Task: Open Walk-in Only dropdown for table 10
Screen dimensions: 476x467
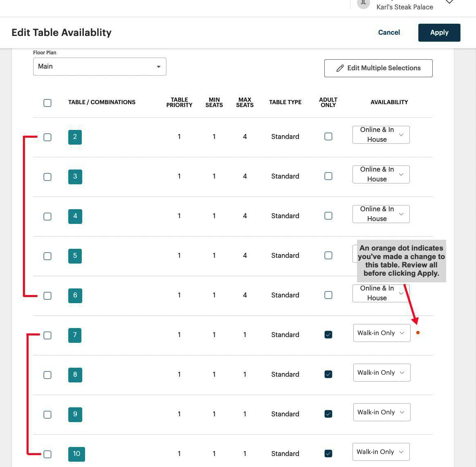Action: (x=381, y=452)
